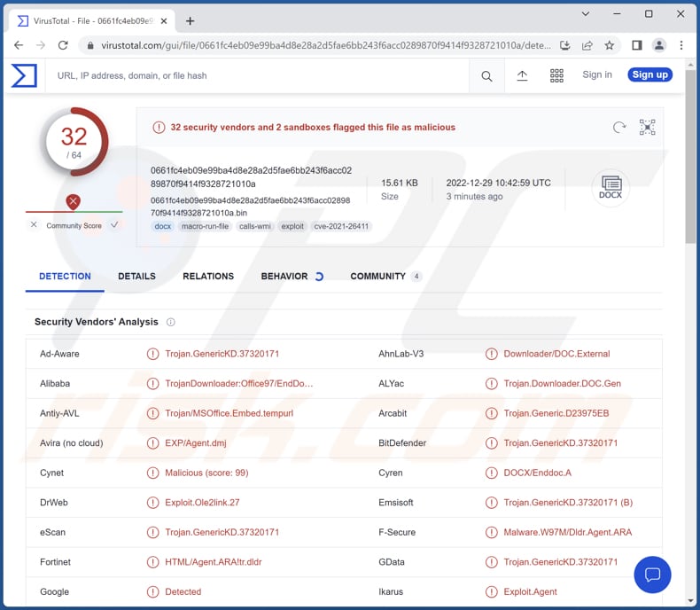Viewport: 700px width, 610px height.
Task: Click the Sign up button
Action: pos(649,75)
